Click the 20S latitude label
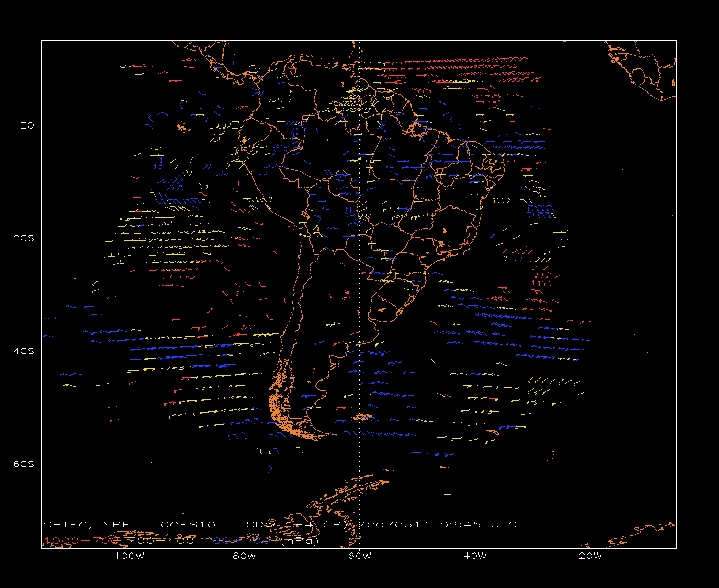The width and height of the screenshot is (719, 588). point(24,238)
